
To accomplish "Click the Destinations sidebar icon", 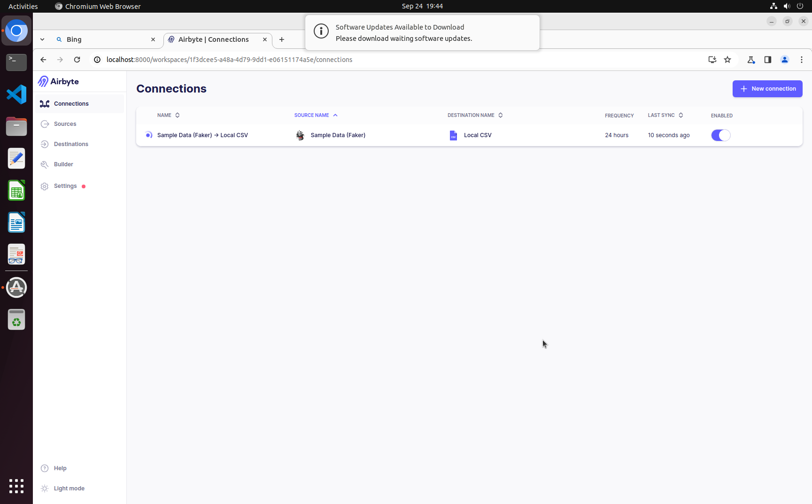I will 45,144.
